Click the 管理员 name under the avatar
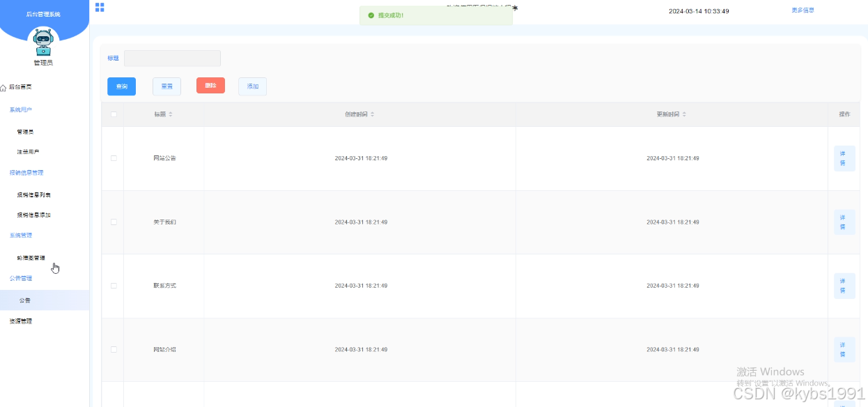 pos(43,63)
